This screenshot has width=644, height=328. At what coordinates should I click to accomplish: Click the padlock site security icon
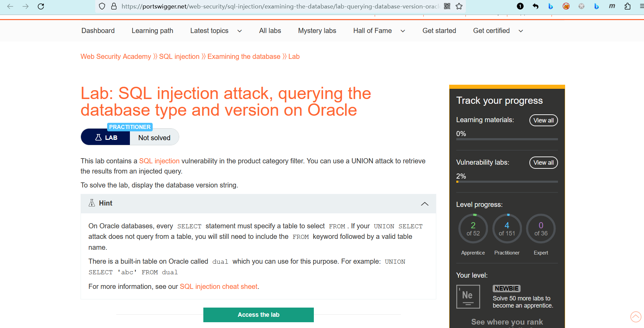(x=114, y=6)
